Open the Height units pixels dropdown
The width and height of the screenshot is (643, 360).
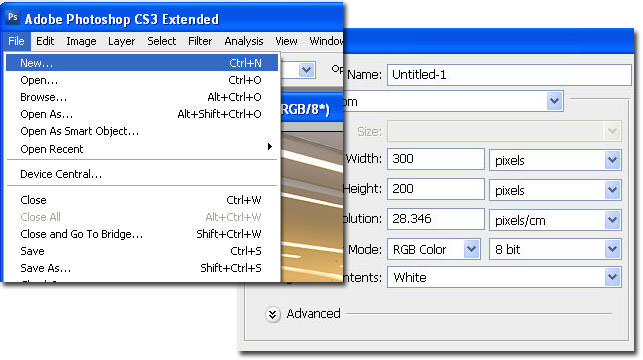(x=555, y=190)
